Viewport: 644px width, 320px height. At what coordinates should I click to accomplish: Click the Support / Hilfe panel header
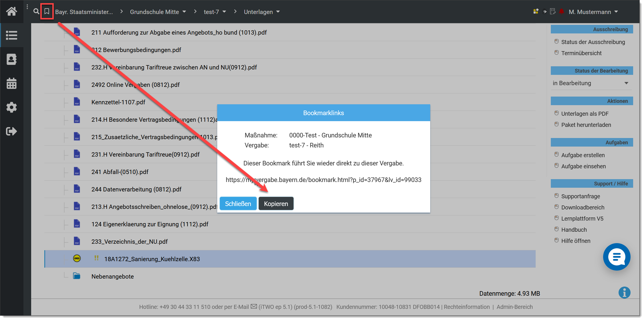[592, 183]
